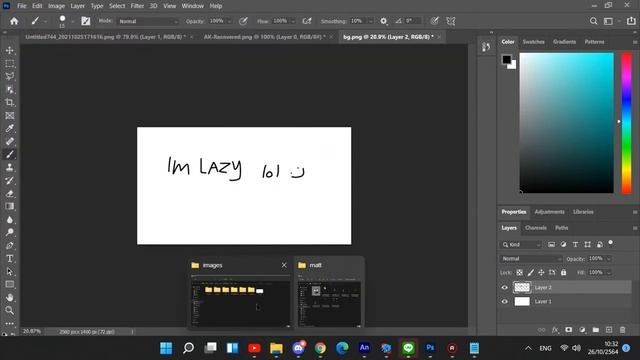The image size is (640, 360).
Task: Enable airbrush build-up effect
Action: pos(307,21)
